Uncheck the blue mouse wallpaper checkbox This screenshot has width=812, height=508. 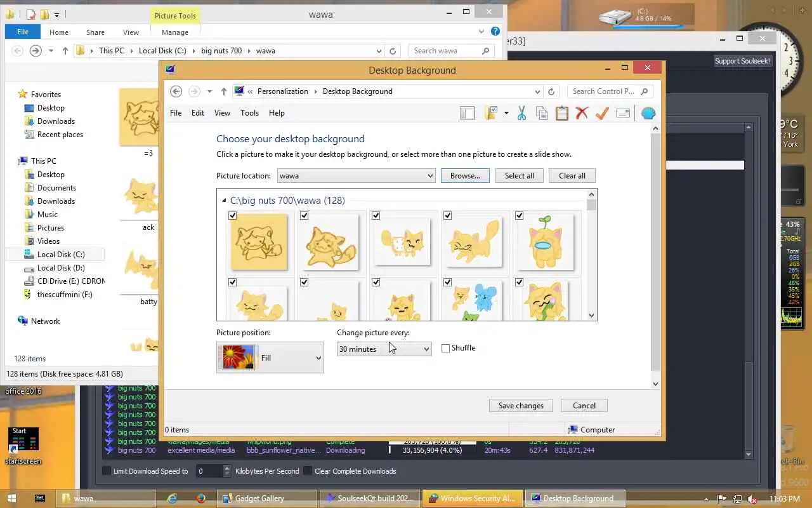click(x=447, y=282)
